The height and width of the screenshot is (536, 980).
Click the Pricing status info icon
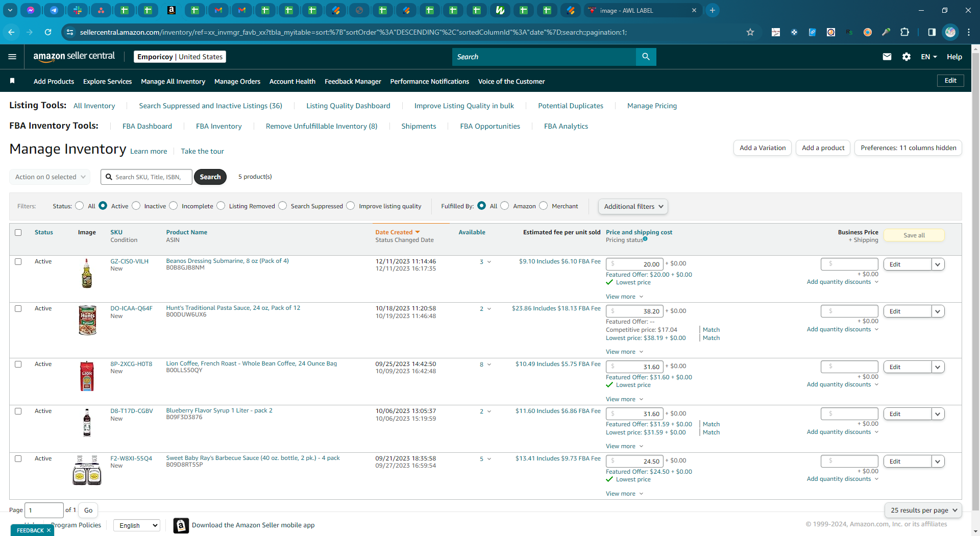(x=645, y=238)
